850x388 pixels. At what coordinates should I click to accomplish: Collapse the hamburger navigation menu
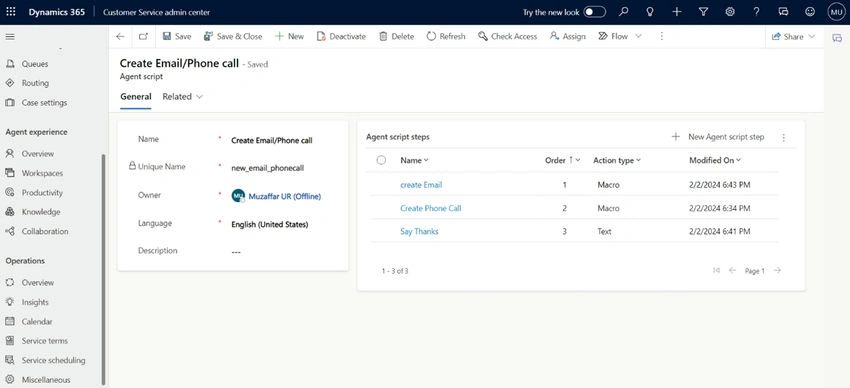point(10,37)
